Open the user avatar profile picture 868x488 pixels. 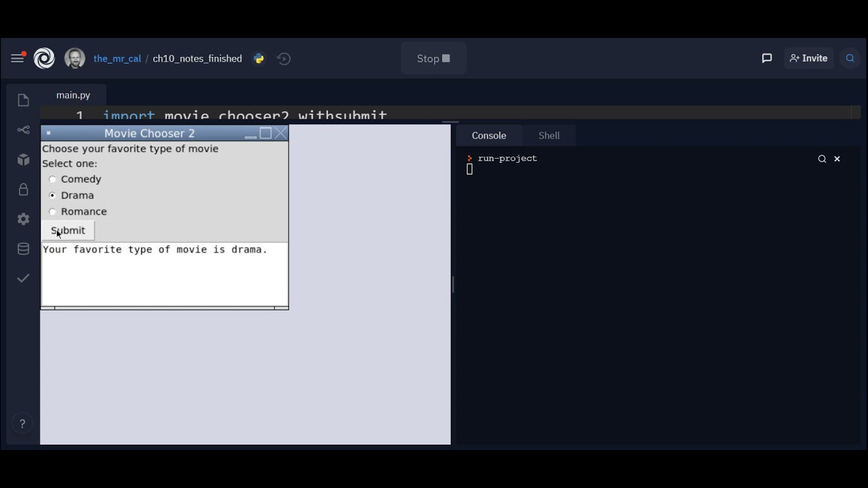[75, 58]
